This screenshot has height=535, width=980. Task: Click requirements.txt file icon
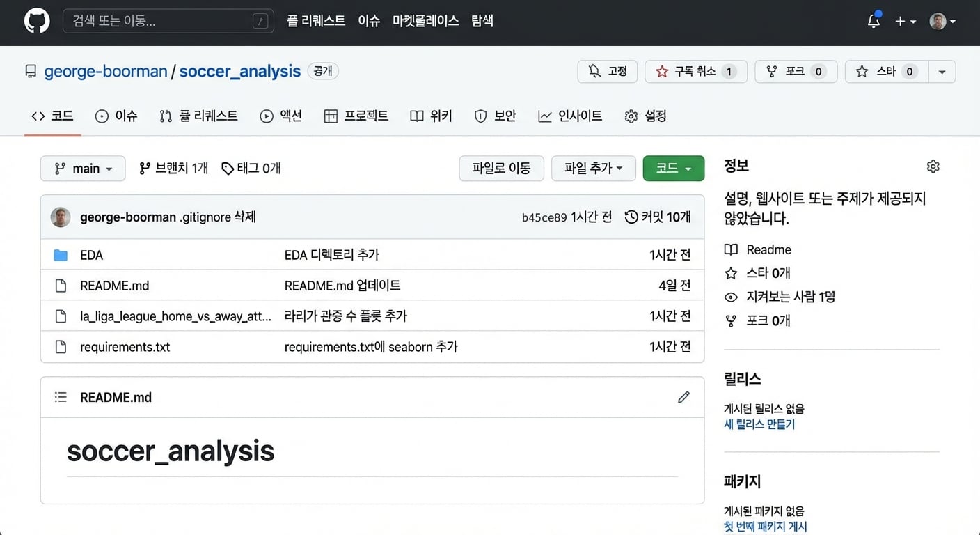coord(61,347)
